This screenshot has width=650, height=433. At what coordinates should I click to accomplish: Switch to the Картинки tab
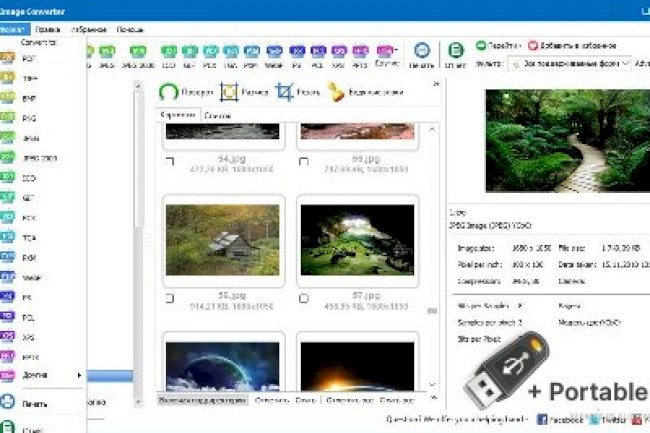pyautogui.click(x=178, y=115)
